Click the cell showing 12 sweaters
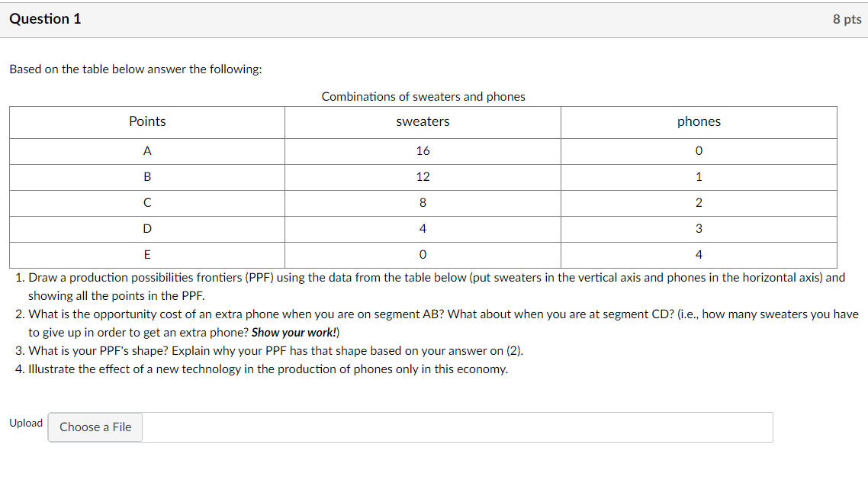Image resolution: width=868 pixels, height=480 pixels. click(423, 176)
